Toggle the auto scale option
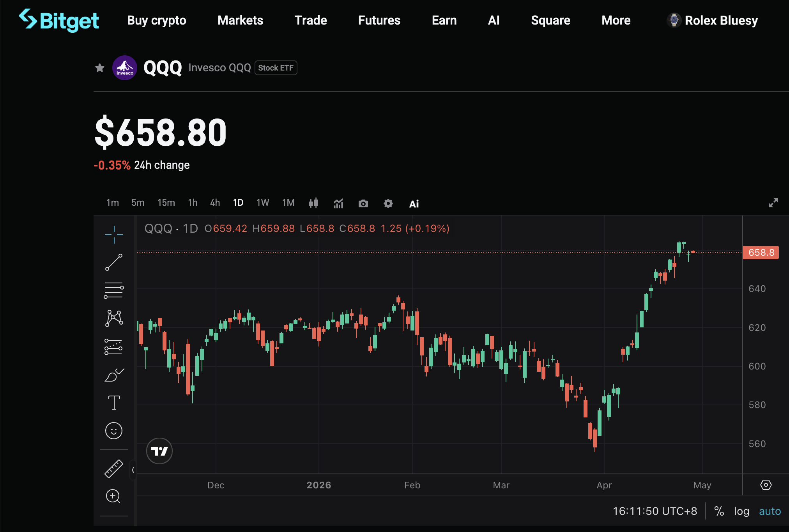This screenshot has width=789, height=532. pos(770,511)
